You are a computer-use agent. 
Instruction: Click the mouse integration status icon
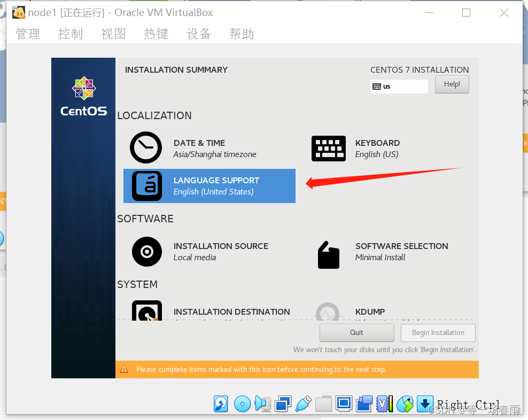pyautogui.click(x=405, y=404)
